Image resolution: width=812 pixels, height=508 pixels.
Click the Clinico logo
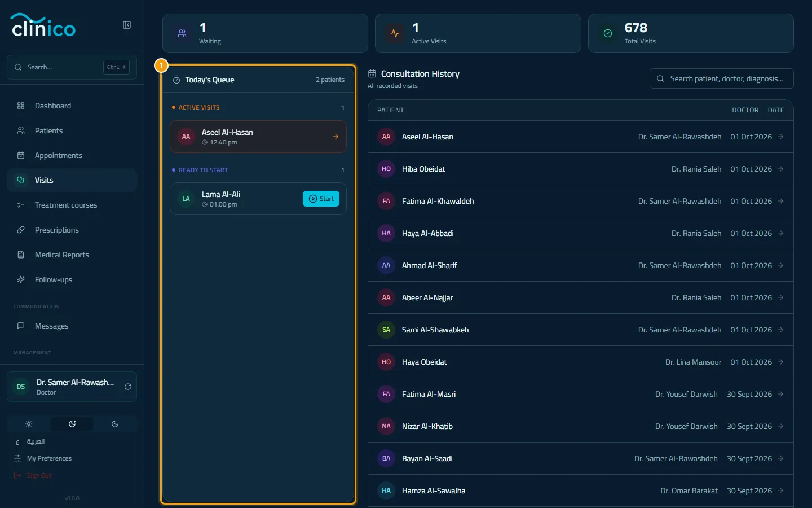click(x=43, y=25)
